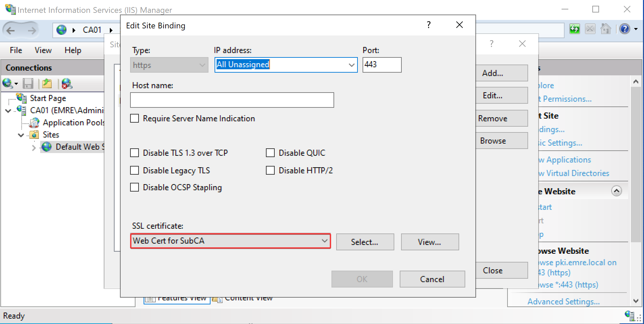Image resolution: width=644 pixels, height=324 pixels.
Task: Enable Require Server Name Indication
Action: 134,119
